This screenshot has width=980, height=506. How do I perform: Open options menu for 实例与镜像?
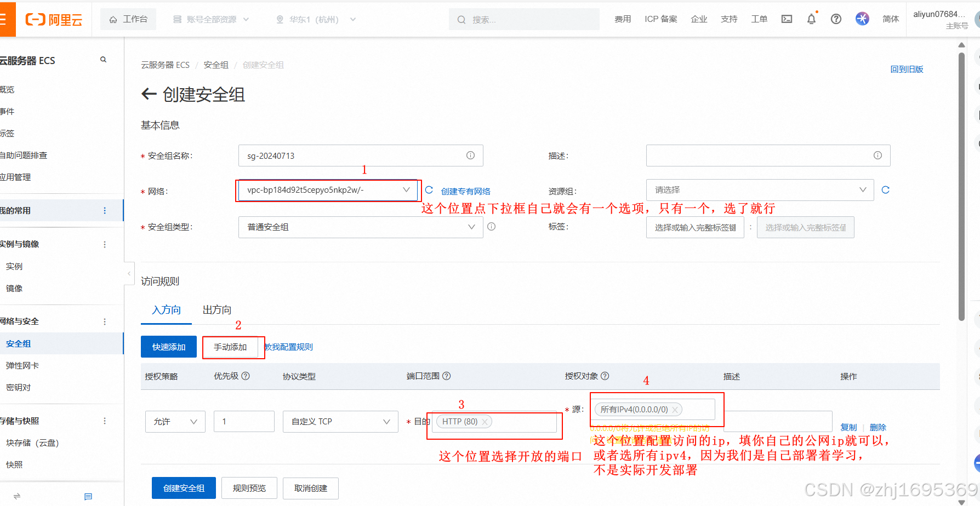click(x=105, y=244)
